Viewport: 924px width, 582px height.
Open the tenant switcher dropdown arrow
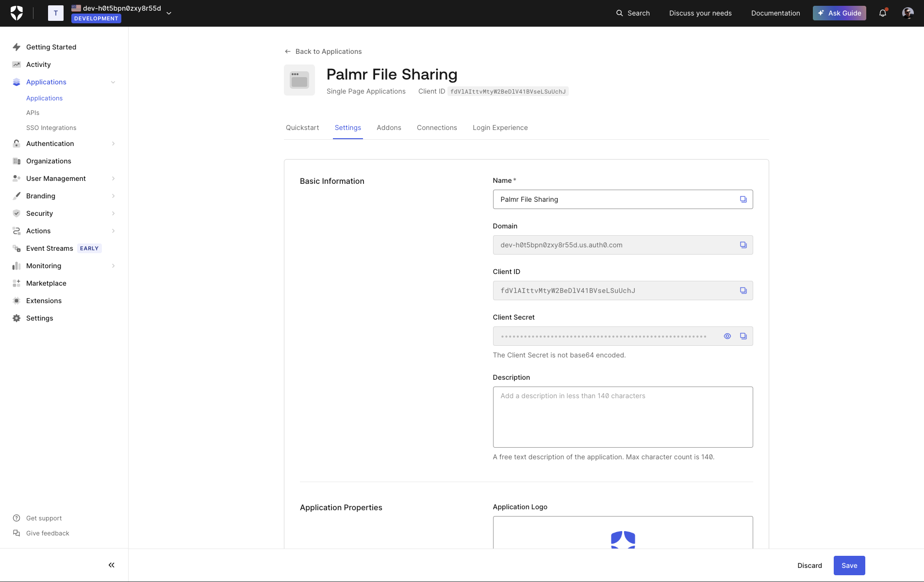pos(169,13)
